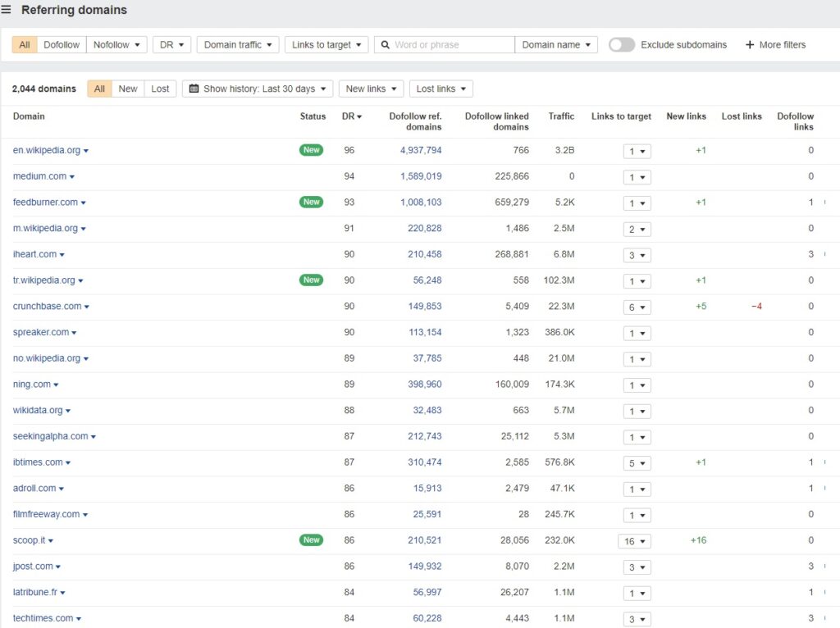
Task: Click the Dofollow linked domains header
Action: click(496, 121)
